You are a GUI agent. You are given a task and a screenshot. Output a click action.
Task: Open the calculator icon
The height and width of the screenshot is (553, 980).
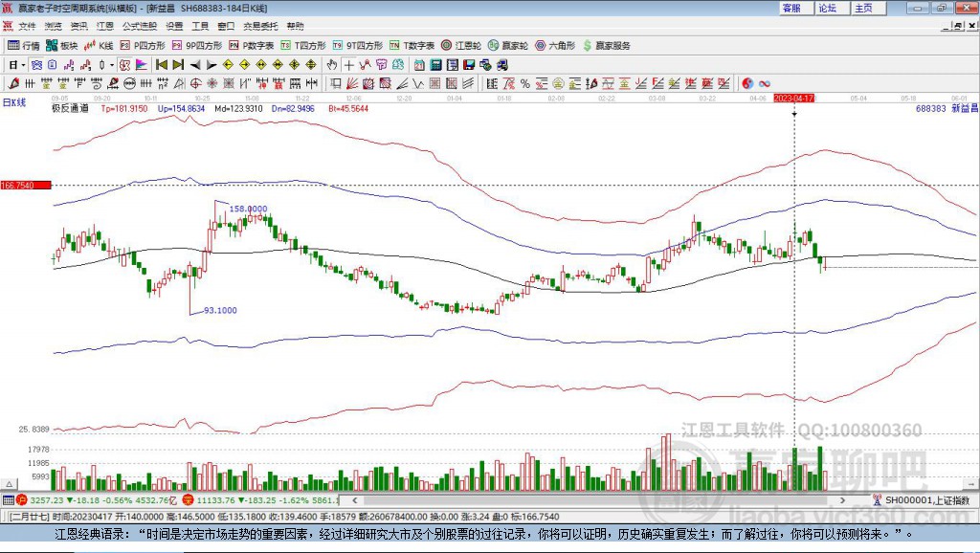pos(435,65)
